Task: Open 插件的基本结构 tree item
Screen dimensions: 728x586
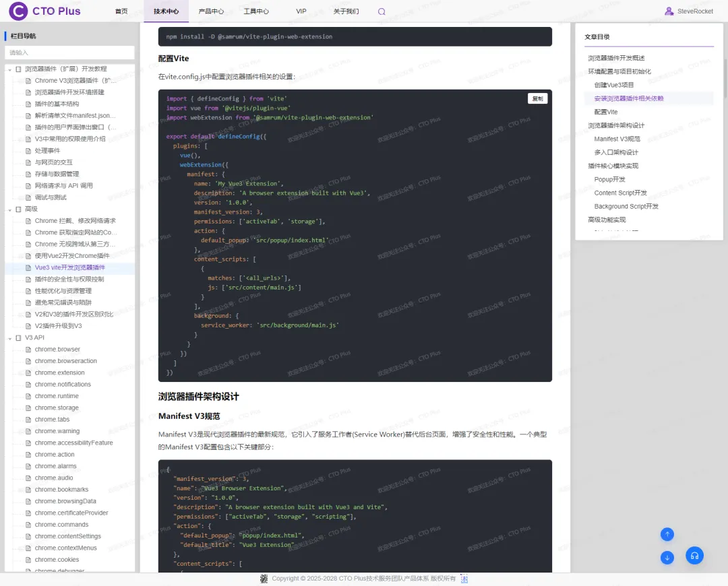Action: (57, 104)
